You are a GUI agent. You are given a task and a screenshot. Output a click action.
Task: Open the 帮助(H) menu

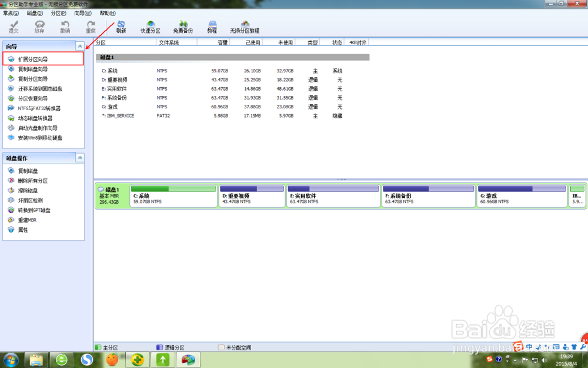click(108, 13)
